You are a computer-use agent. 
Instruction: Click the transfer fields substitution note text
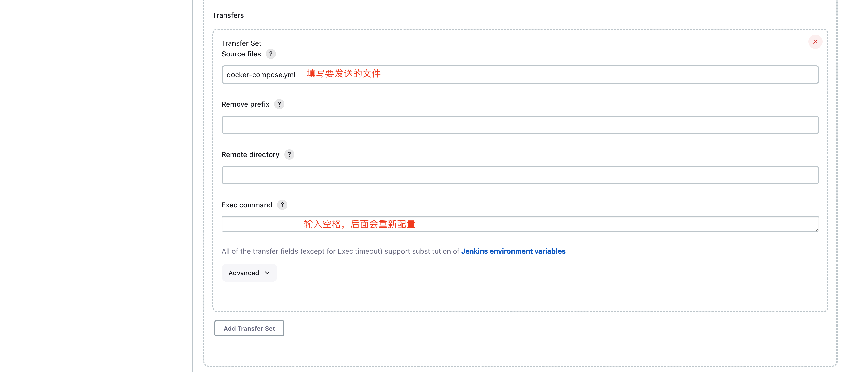click(x=340, y=251)
